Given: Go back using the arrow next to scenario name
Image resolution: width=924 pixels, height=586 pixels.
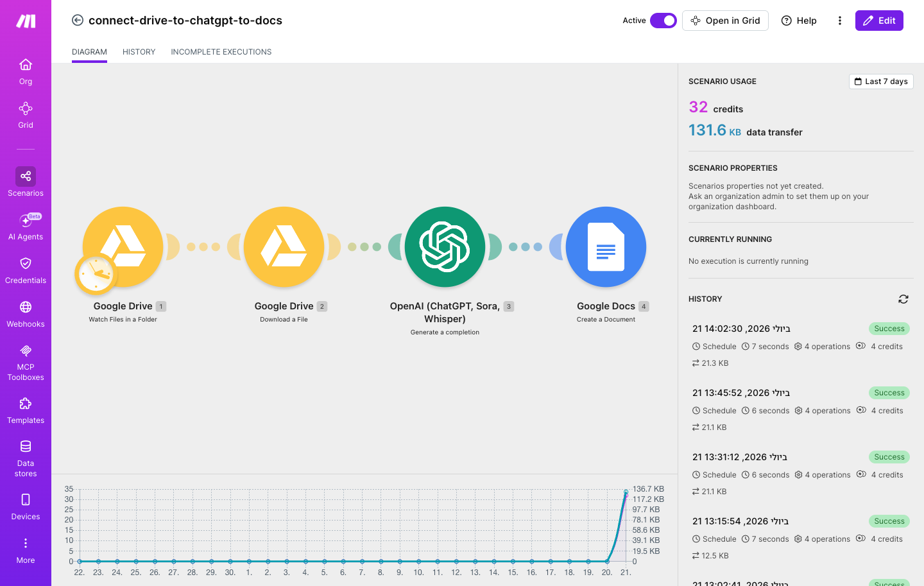Looking at the screenshot, I should point(78,21).
